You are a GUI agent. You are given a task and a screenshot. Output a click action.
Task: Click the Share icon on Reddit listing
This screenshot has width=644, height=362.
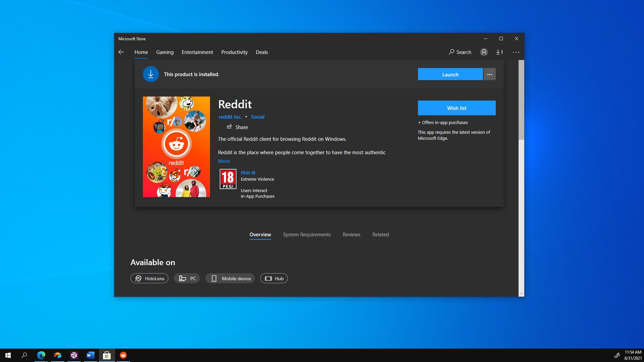click(229, 127)
